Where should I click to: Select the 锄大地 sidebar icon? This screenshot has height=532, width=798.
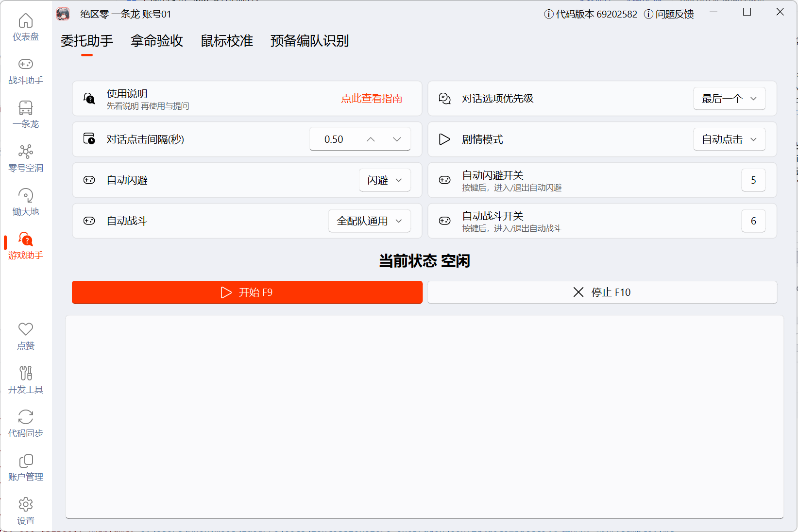coord(26,196)
